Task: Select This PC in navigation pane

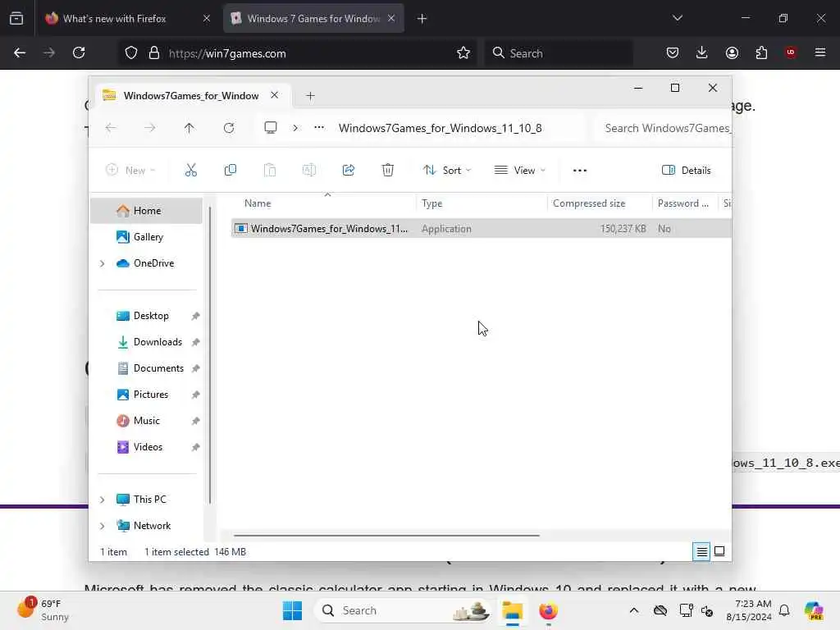Action: 149,500
